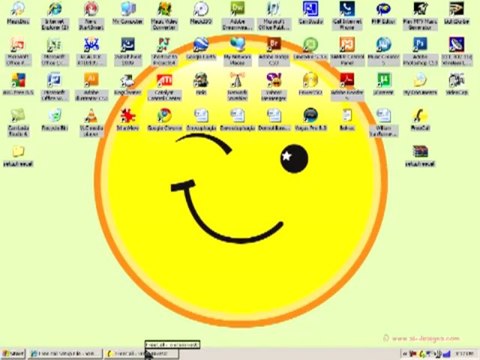Open the Recycle Bin

55,119
